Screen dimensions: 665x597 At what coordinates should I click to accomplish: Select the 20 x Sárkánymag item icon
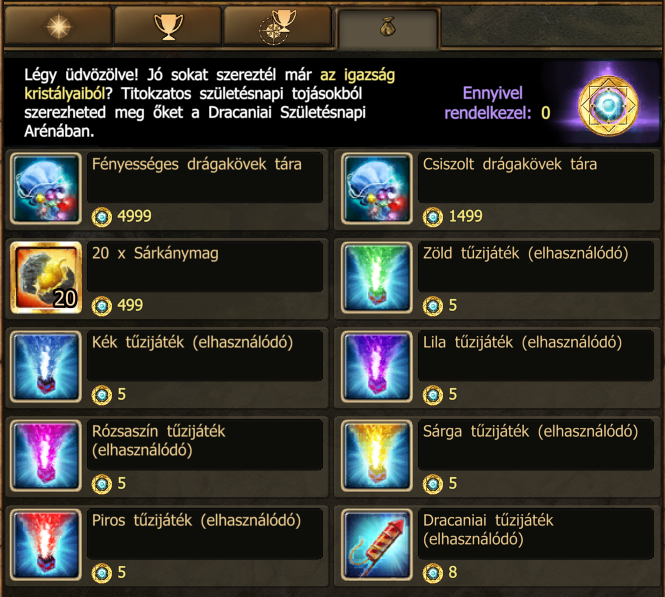pyautogui.click(x=46, y=277)
